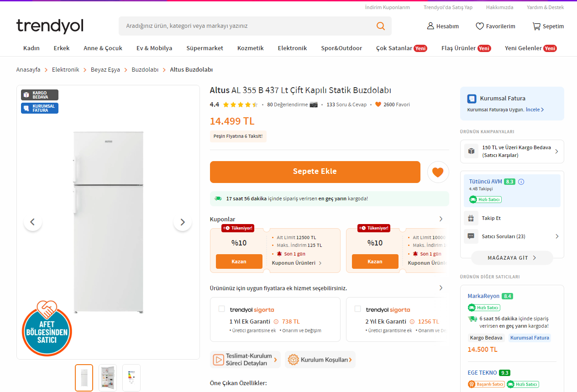Viewport: 577px width, 392px height.
Task: Expand the Kargo Bedava campaign chevron
Action: click(x=556, y=152)
